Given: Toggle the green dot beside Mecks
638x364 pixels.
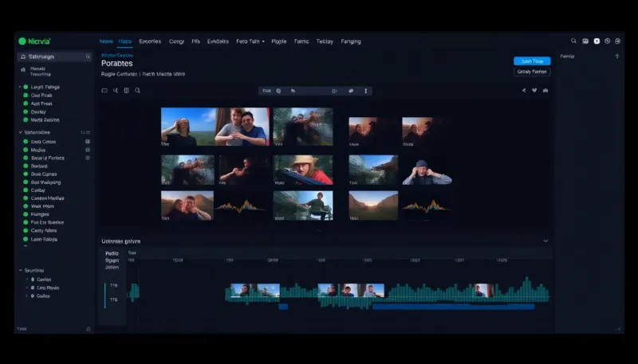Looking at the screenshot, I should pos(26,150).
